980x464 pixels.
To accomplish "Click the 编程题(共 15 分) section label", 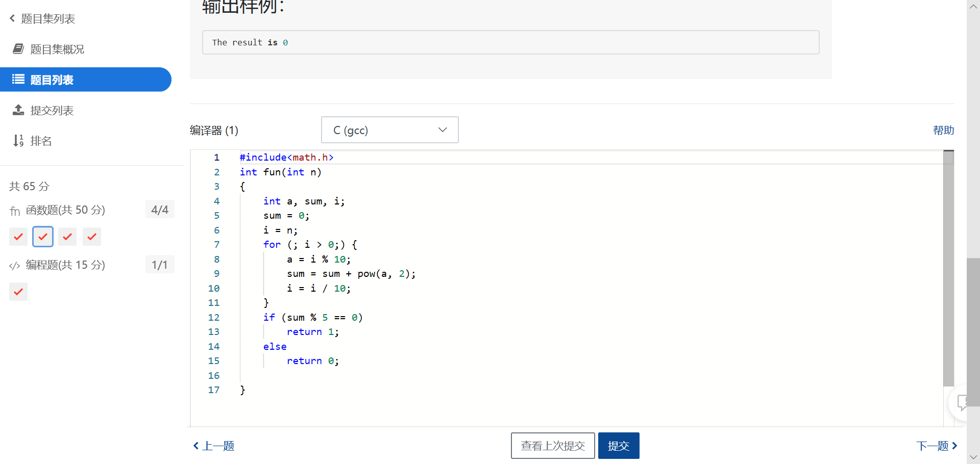I will [65, 265].
